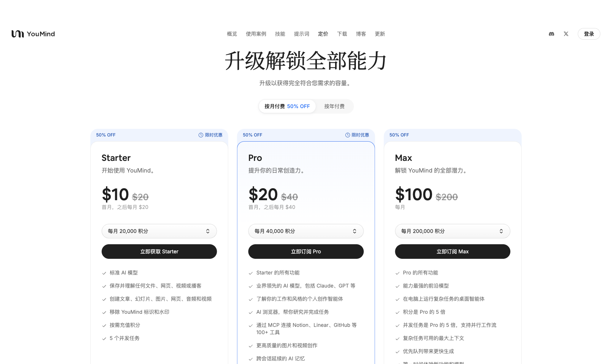
Task: Click AI 浏览器 feature line
Action: pos(293,312)
